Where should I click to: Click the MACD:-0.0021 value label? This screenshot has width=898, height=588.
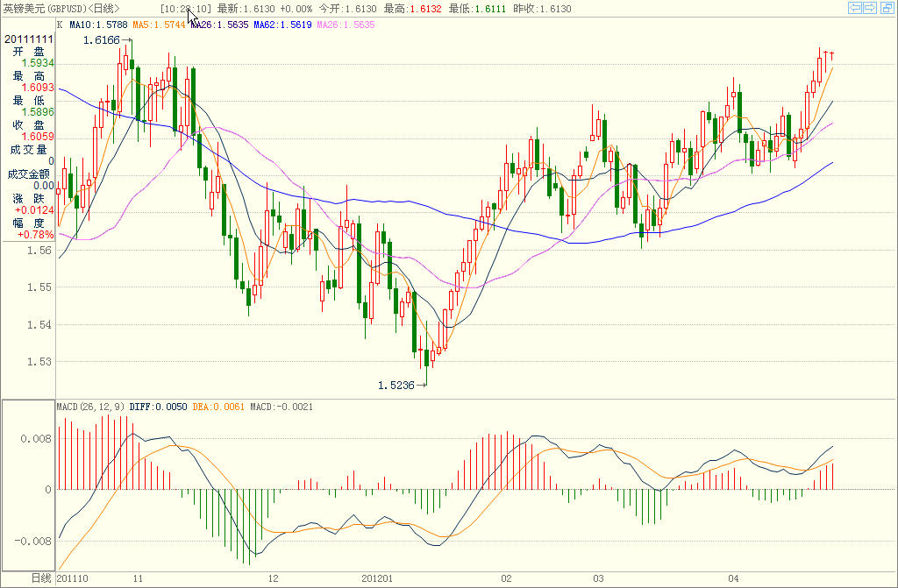[x=282, y=407]
